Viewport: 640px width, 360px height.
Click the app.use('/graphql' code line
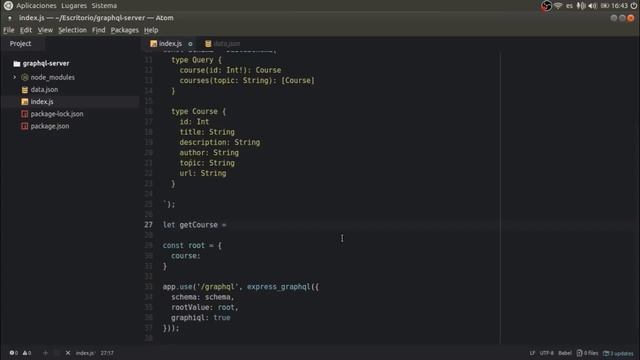click(x=240, y=287)
